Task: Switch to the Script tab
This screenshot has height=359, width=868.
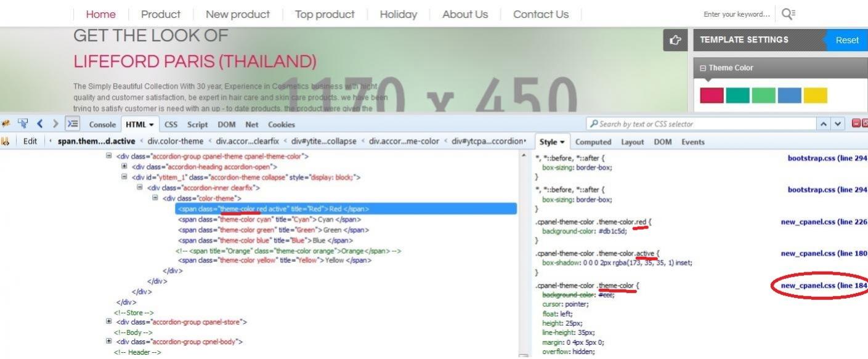Action: [198, 124]
